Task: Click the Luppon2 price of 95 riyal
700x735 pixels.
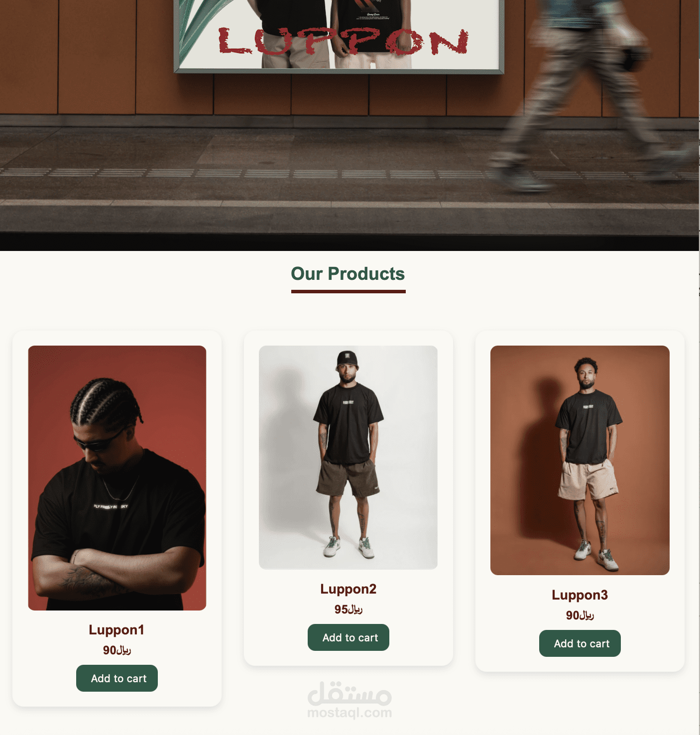Action: 349,609
